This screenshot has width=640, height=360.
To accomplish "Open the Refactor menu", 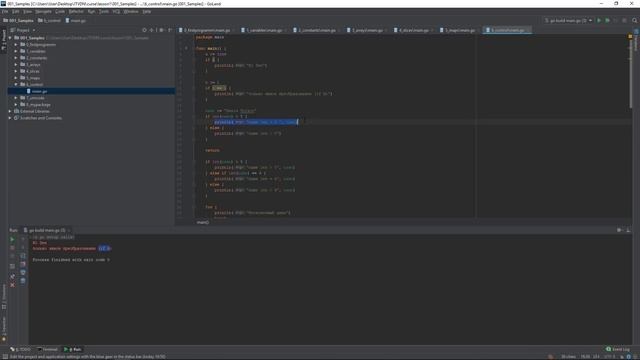I will [x=76, y=11].
